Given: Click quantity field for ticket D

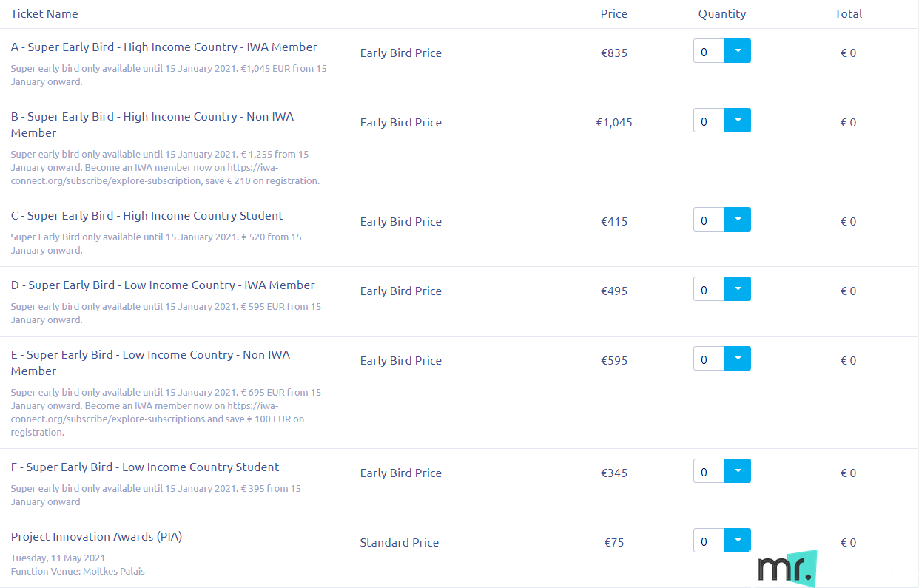Looking at the screenshot, I should 709,289.
